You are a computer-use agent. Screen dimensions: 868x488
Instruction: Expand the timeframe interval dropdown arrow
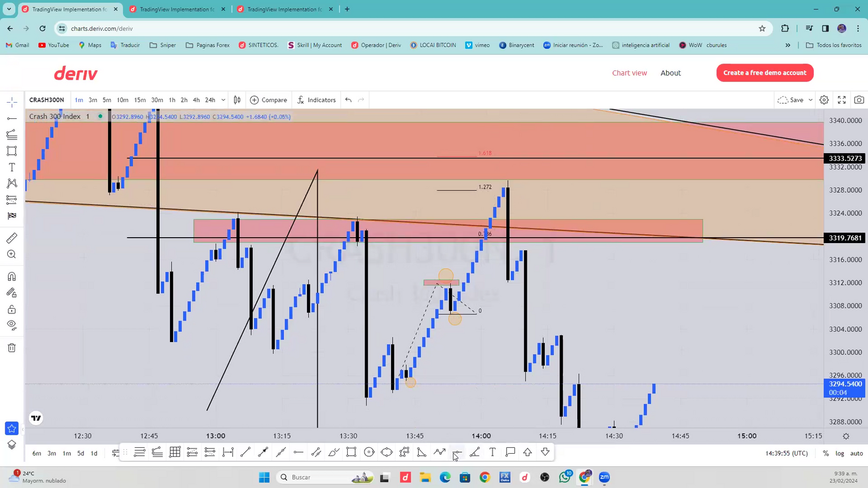point(223,100)
